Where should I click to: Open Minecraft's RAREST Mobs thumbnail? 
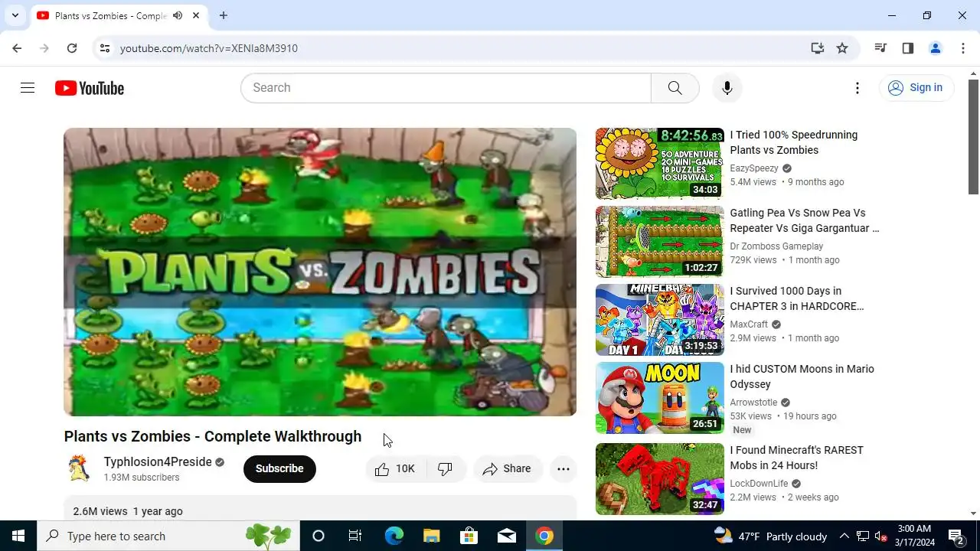tap(659, 479)
